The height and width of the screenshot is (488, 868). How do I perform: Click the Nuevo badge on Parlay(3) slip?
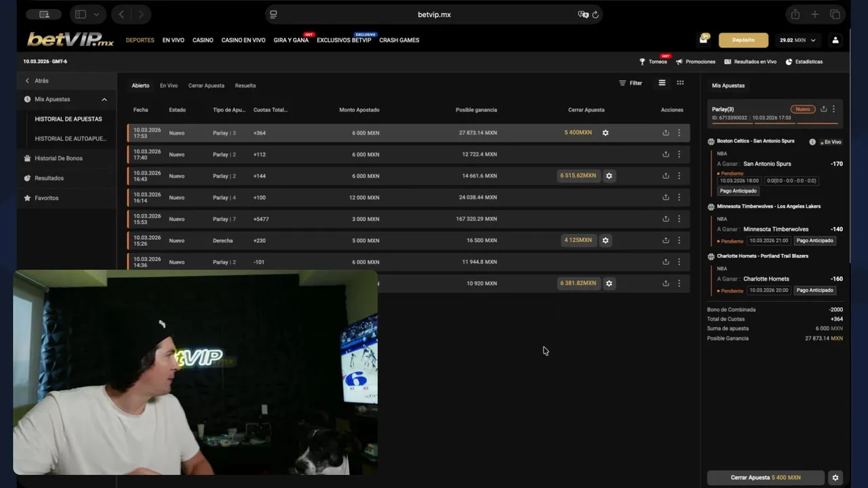tap(802, 109)
